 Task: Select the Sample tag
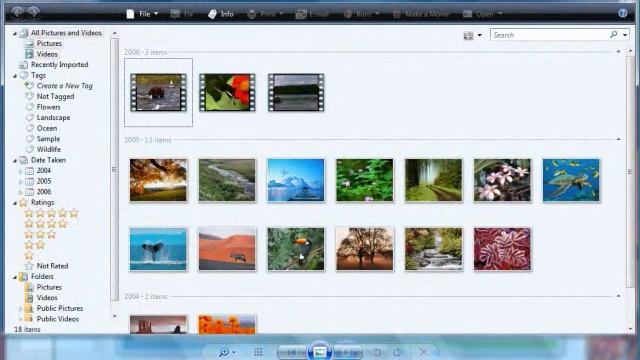click(x=48, y=139)
